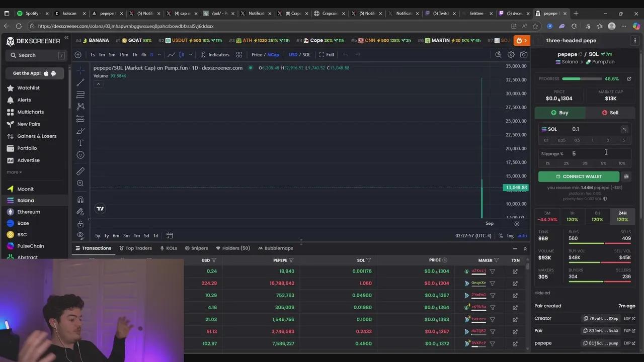Image resolution: width=644 pixels, height=362 pixels.
Task: Open trade settings icon beside Connect Wallet
Action: pyautogui.click(x=626, y=176)
